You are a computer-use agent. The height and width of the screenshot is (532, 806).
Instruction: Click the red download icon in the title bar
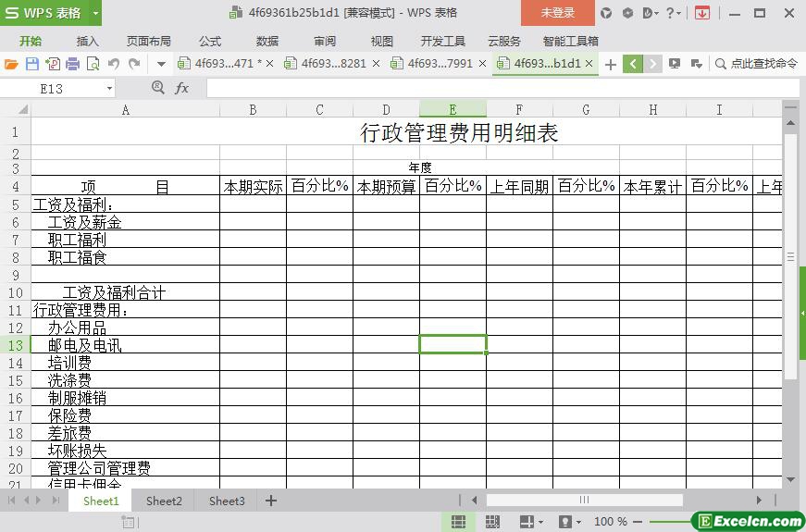702,13
